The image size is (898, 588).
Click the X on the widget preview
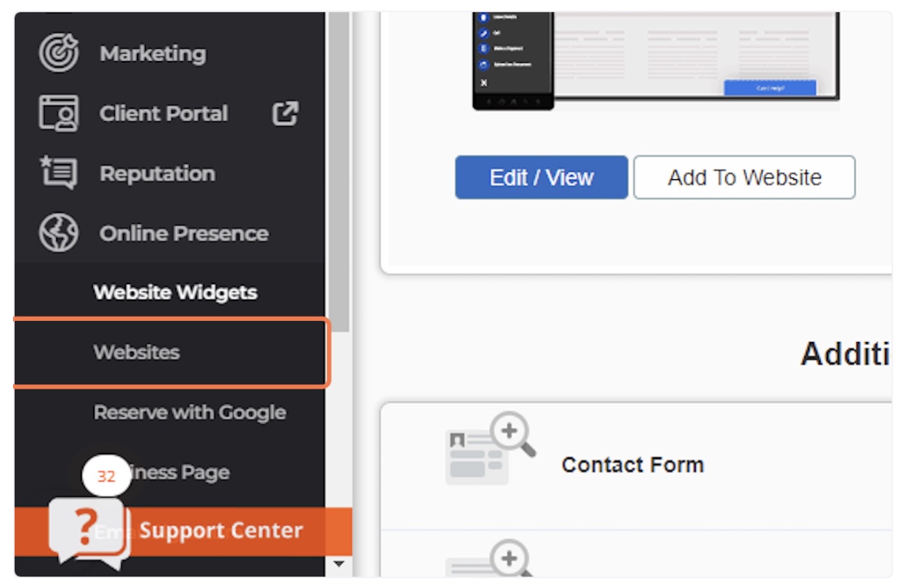point(484,83)
